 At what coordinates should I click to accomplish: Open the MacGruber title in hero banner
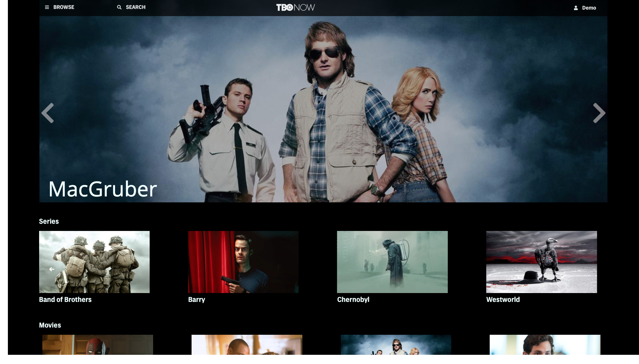103,189
